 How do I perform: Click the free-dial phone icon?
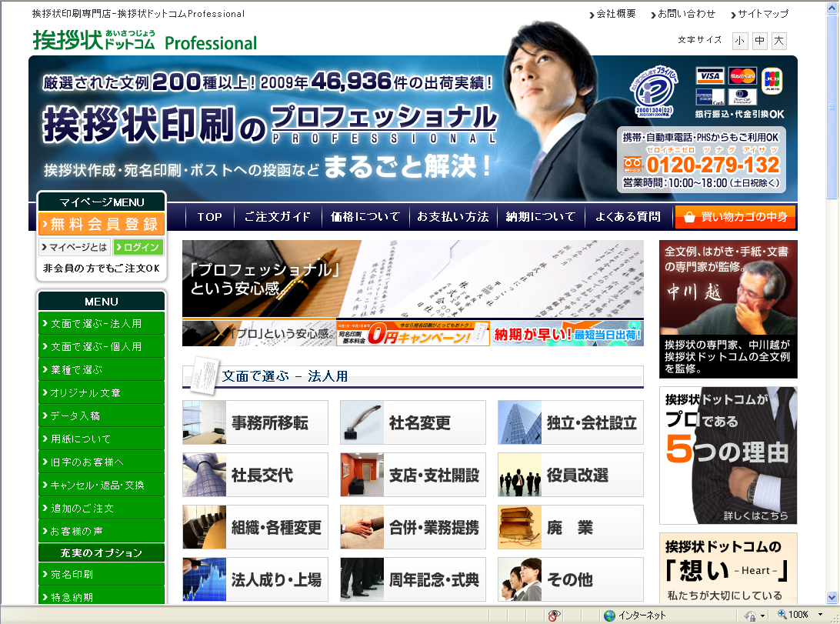pyautogui.click(x=632, y=164)
